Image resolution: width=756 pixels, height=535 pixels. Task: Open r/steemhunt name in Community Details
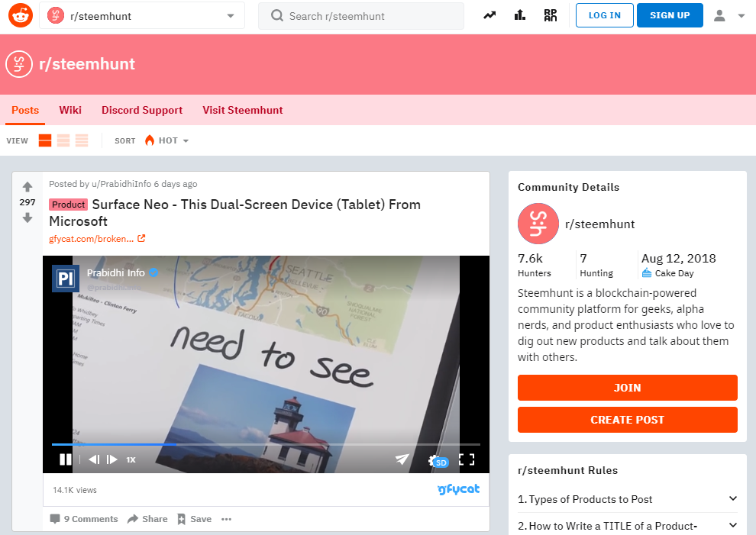(599, 224)
